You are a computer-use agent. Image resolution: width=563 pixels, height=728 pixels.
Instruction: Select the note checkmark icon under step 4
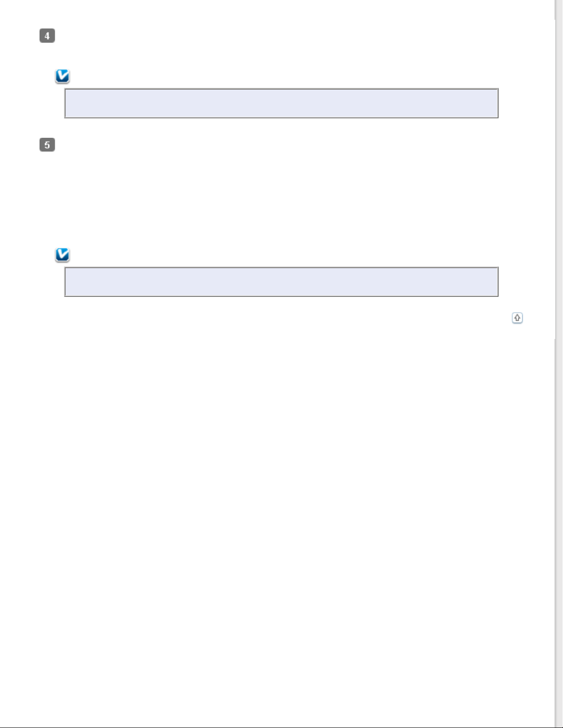click(x=62, y=76)
